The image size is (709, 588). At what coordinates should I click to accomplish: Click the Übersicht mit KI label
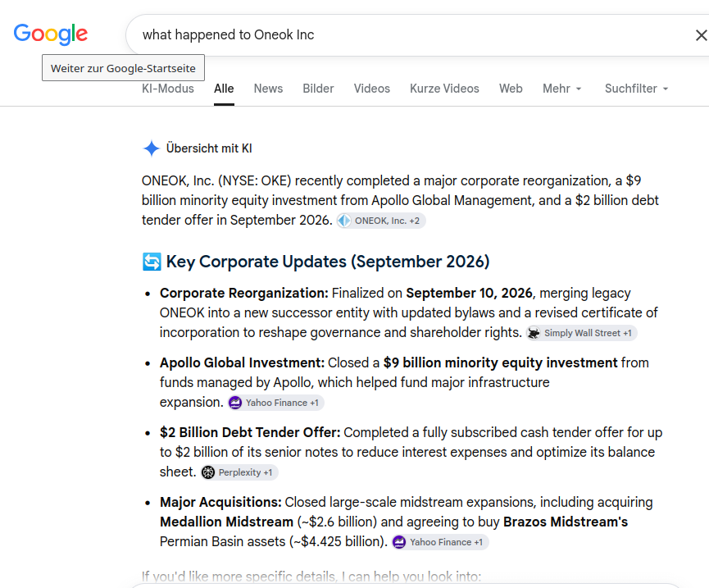tap(209, 148)
